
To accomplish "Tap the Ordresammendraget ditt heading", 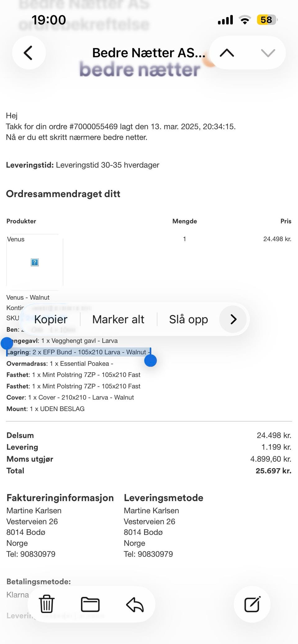I will coord(63,194).
